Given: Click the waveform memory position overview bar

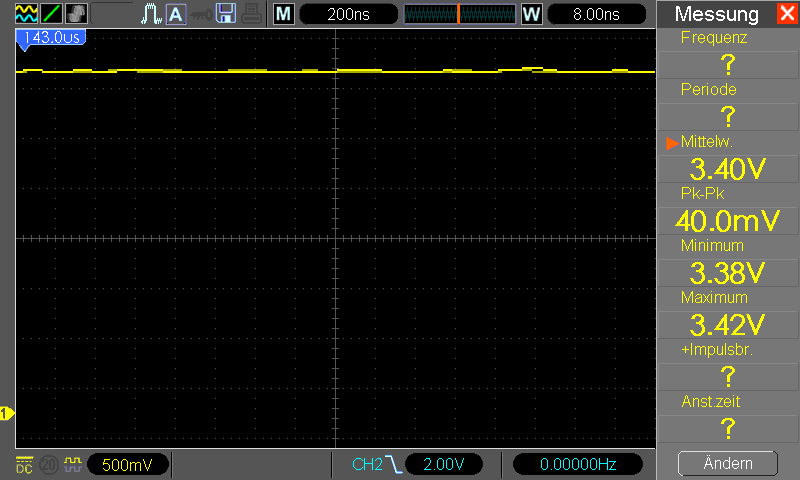Looking at the screenshot, I should (458, 14).
